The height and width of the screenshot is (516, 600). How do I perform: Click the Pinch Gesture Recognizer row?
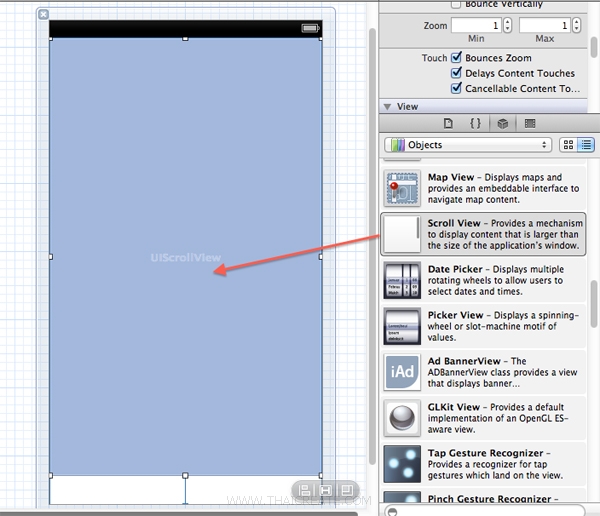[x=484, y=496]
